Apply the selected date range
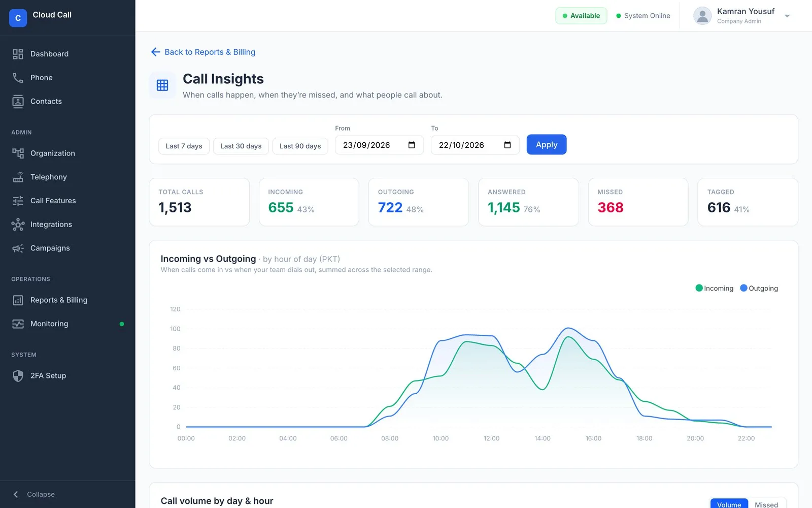 coord(547,145)
